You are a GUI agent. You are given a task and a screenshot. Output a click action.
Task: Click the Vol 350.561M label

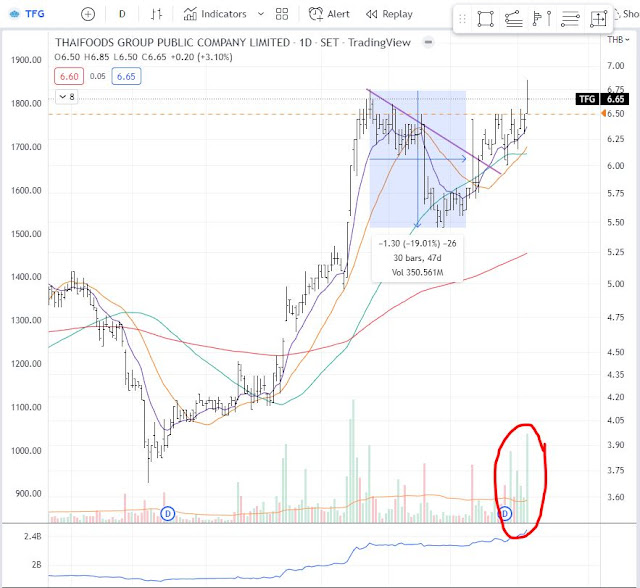pos(417,272)
